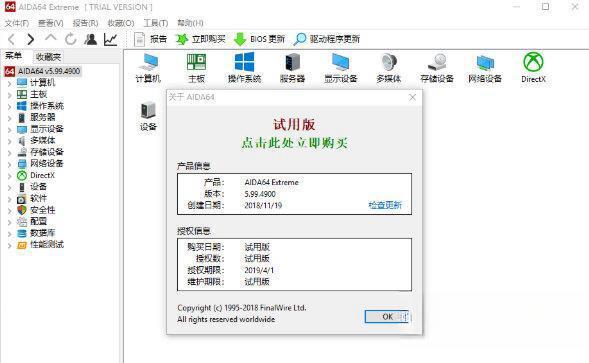Open the 帮助(H) menu
Screen dimensions: 589x363
tap(190, 23)
